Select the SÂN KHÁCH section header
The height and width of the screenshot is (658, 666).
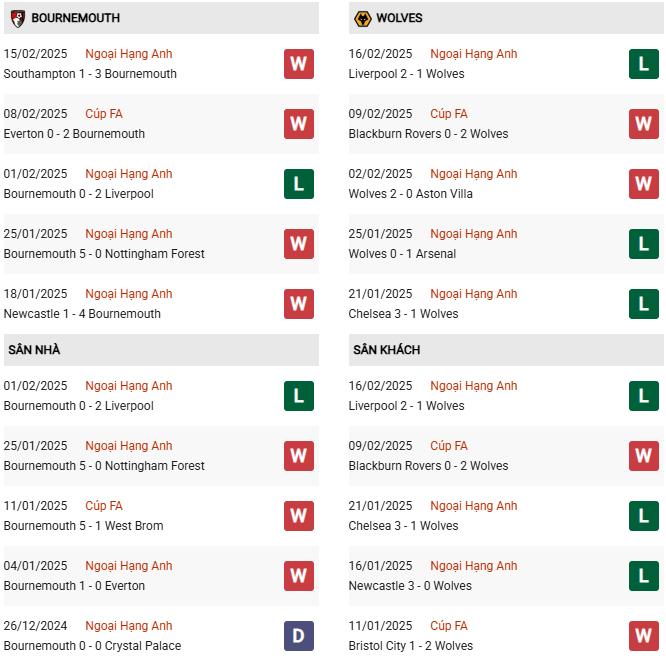[386, 350]
